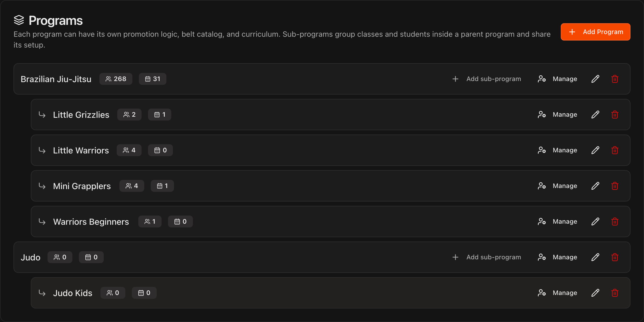This screenshot has height=322, width=644.
Task: Add sub-program under Judo
Action: (x=487, y=257)
